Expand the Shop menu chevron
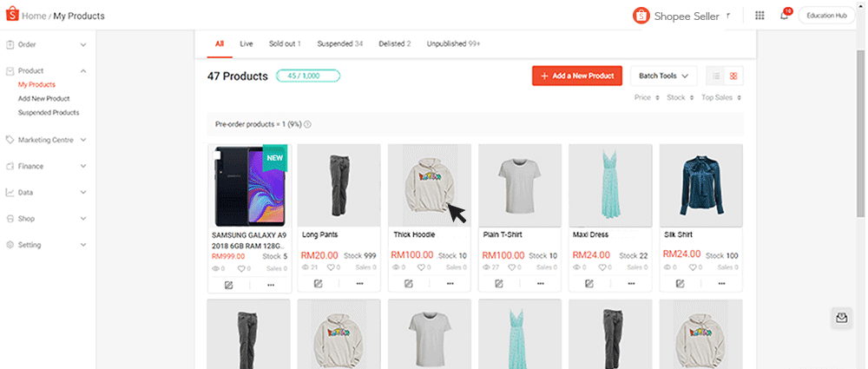 [x=83, y=218]
